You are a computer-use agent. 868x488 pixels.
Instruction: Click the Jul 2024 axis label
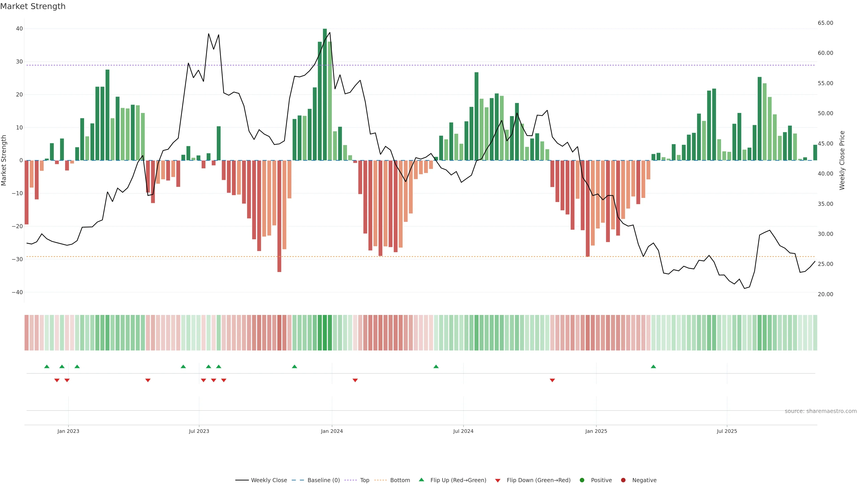(463, 431)
